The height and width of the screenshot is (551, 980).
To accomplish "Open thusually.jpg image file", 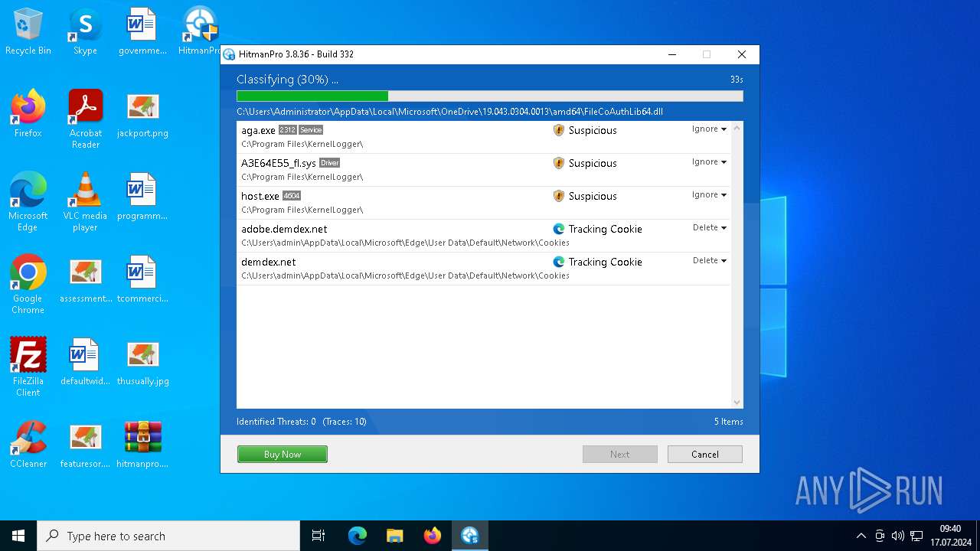I will point(142,362).
